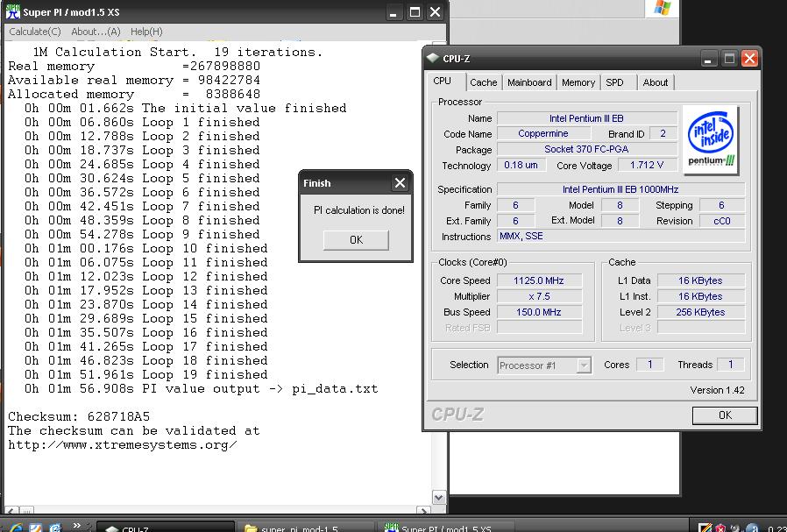Close the Finish dialog with the X
The image size is (787, 532).
click(400, 183)
